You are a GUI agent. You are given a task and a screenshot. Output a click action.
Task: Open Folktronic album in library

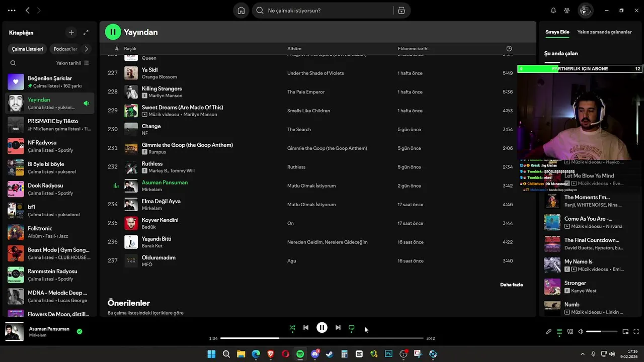[x=50, y=232]
